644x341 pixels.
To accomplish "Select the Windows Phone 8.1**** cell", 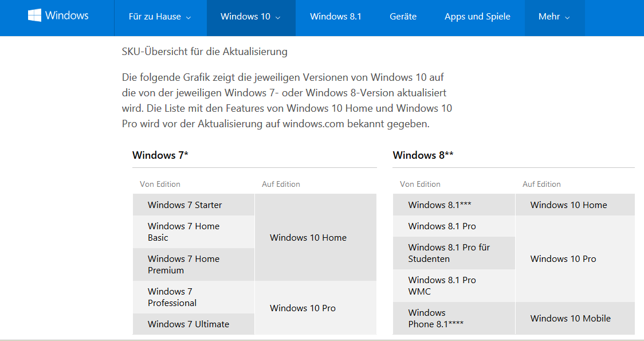I will click(454, 319).
